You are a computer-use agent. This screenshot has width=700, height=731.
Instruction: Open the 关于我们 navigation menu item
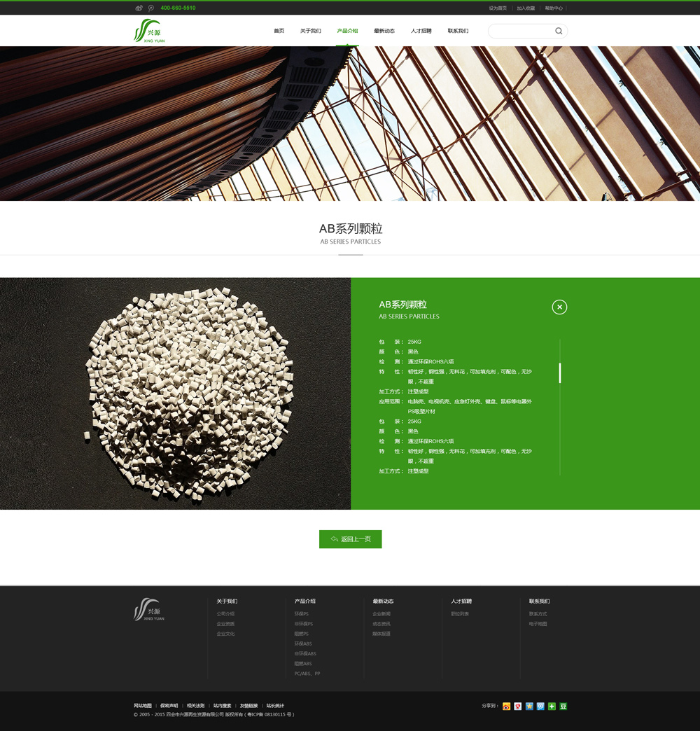point(310,31)
